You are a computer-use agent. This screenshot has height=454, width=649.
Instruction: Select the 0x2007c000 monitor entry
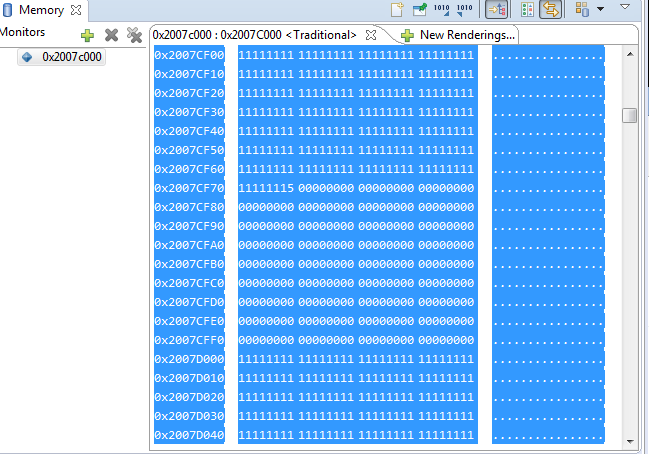click(62, 57)
